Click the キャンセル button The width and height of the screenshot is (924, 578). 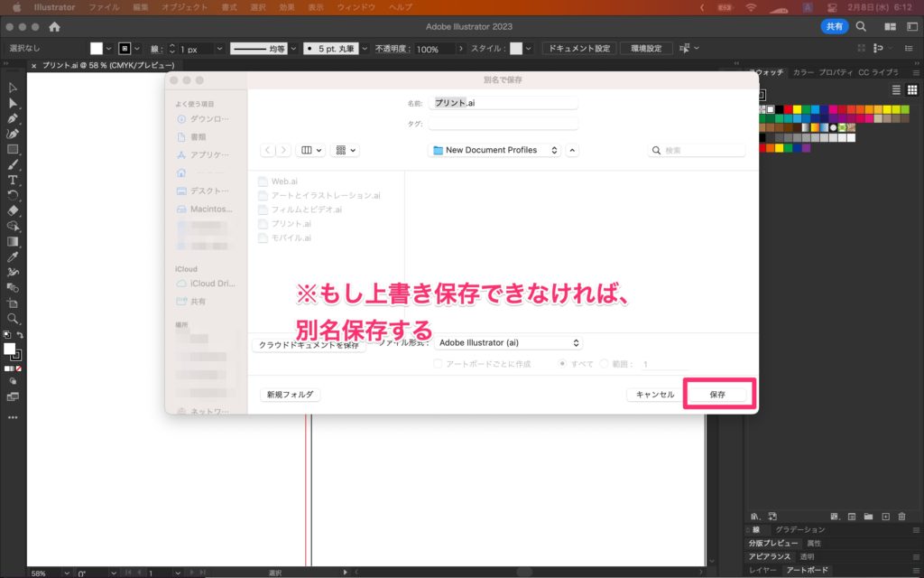tap(654, 395)
